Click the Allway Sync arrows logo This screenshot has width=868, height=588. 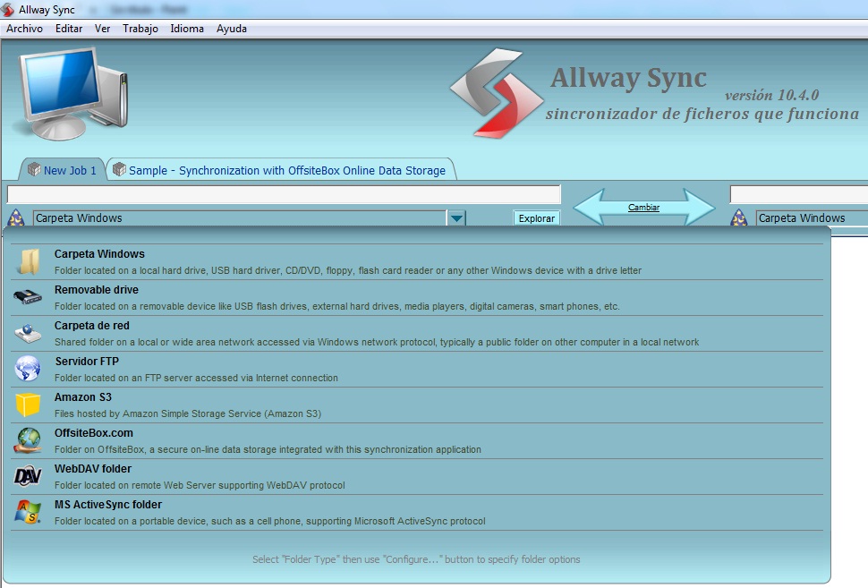pyautogui.click(x=497, y=92)
